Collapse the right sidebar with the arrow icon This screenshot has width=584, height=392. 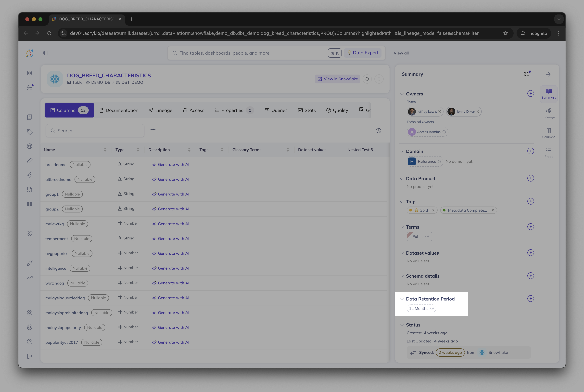pos(548,75)
